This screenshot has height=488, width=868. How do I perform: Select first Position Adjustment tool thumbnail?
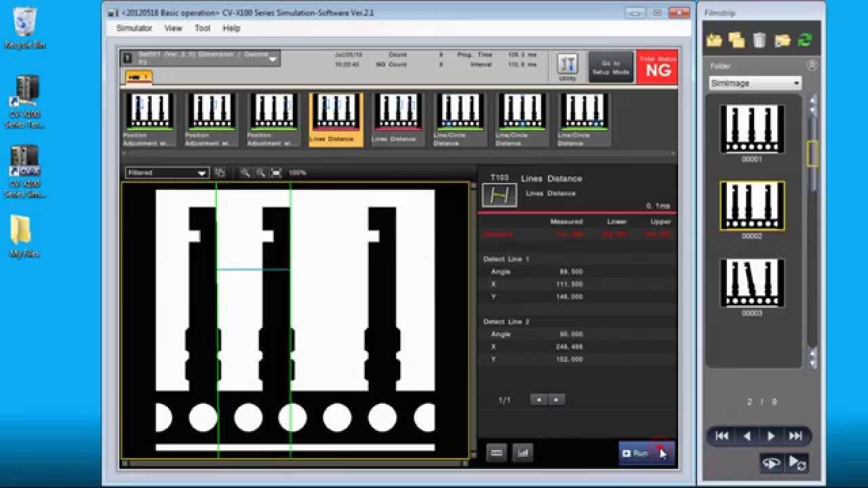click(149, 120)
